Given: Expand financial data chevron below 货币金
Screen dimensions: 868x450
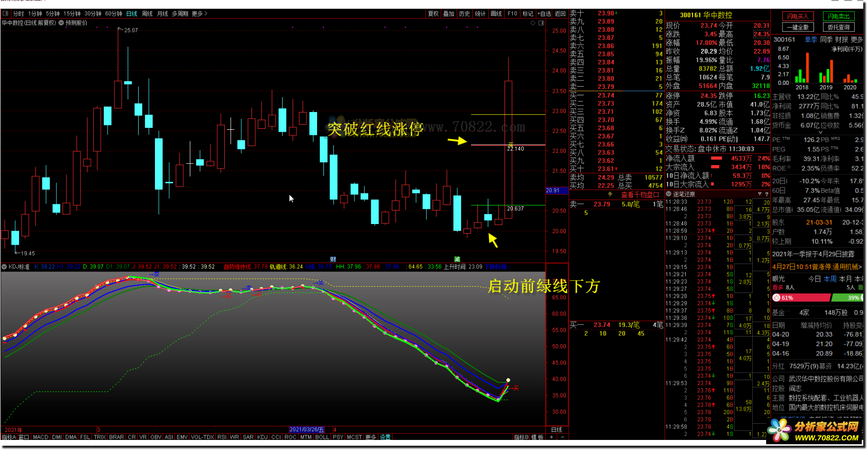Looking at the screenshot, I should coord(821,132).
